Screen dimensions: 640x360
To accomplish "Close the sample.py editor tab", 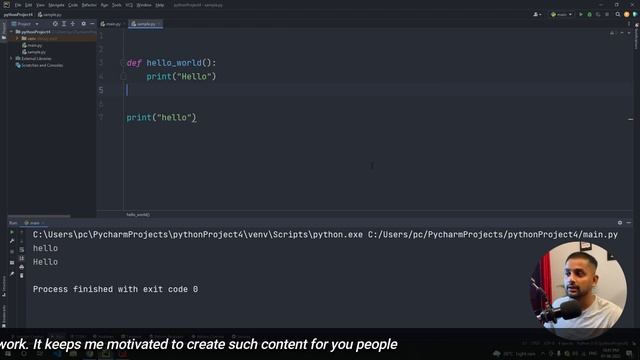I will (x=160, y=24).
